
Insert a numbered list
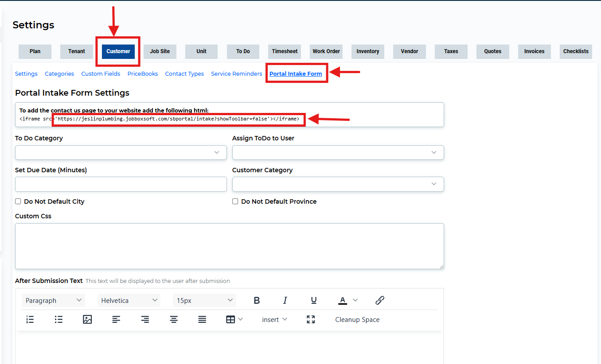click(x=30, y=319)
